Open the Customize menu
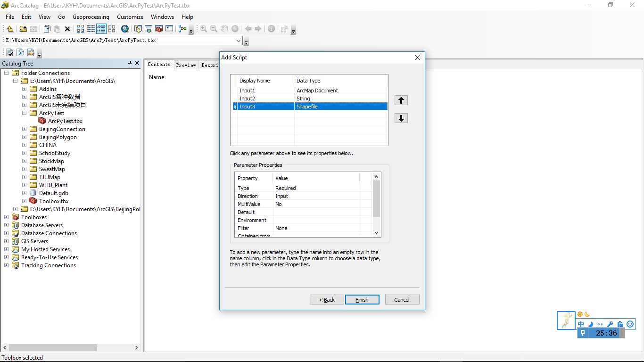 coord(130,17)
